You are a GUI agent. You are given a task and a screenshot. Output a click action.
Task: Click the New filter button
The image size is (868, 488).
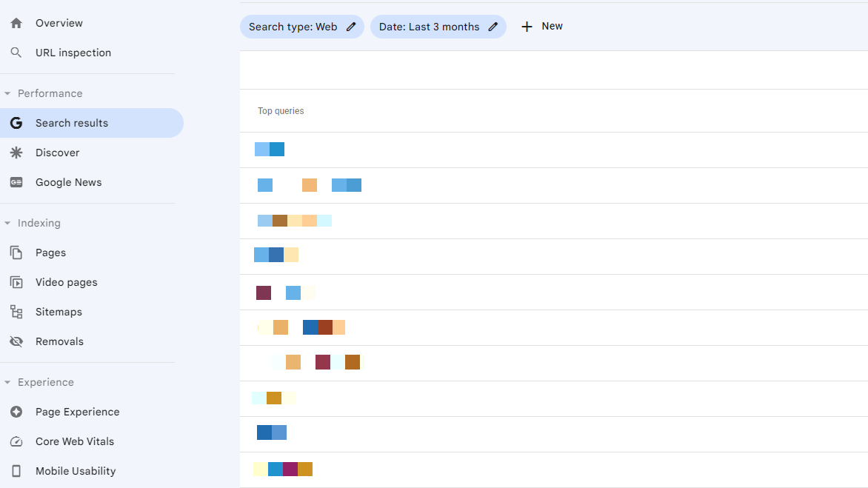(x=541, y=26)
